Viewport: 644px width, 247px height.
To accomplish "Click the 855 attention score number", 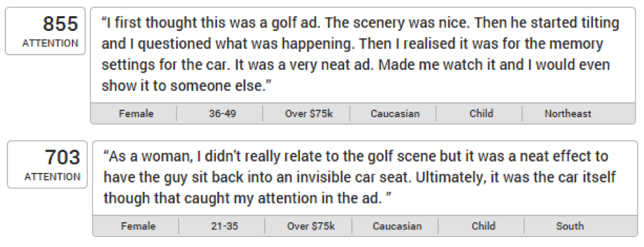I will click(x=61, y=24).
